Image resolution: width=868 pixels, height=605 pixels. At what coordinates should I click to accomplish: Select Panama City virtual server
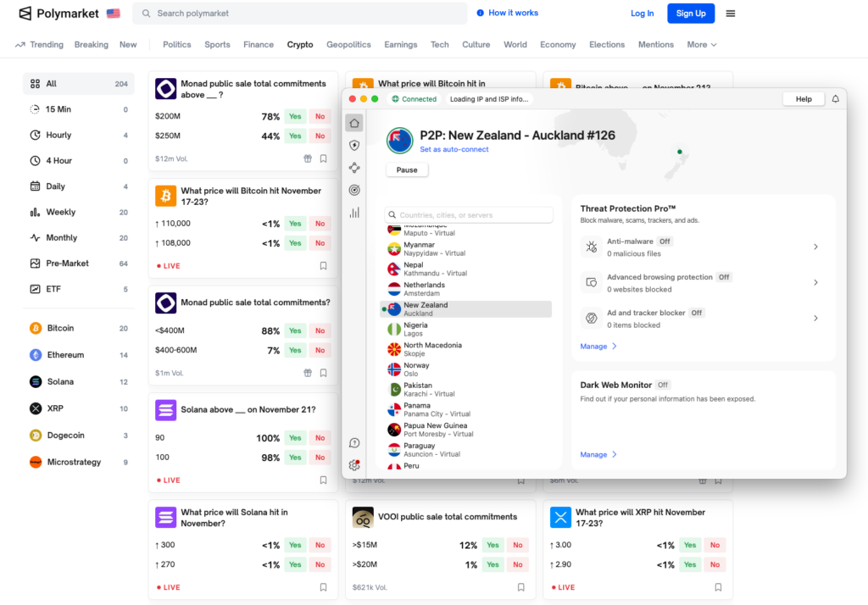click(466, 409)
